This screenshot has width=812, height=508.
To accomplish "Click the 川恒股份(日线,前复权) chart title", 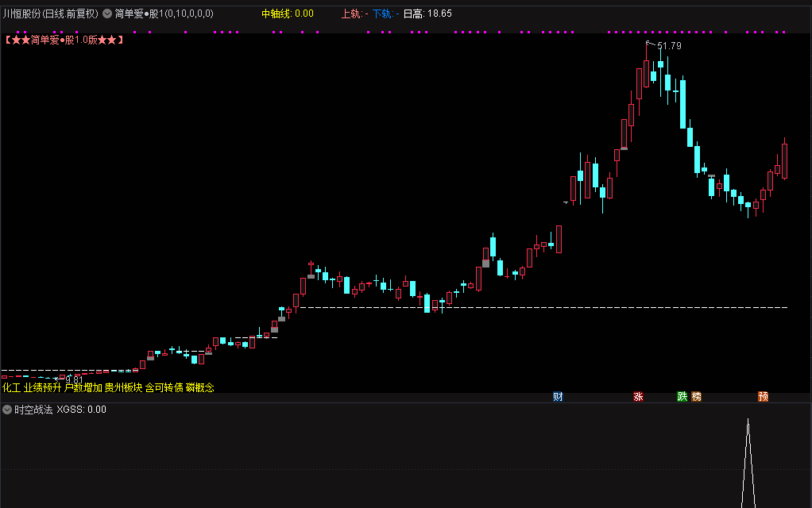I will coord(51,14).
